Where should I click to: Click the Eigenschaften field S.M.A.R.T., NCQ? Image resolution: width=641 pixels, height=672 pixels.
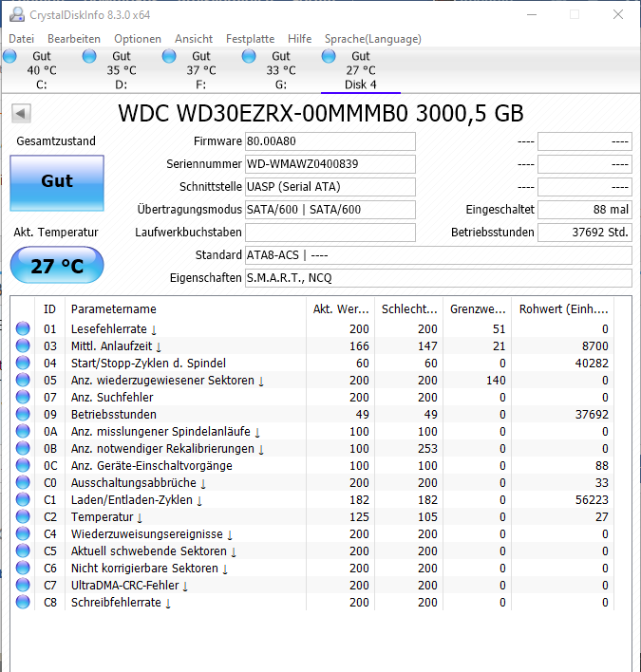(x=439, y=278)
